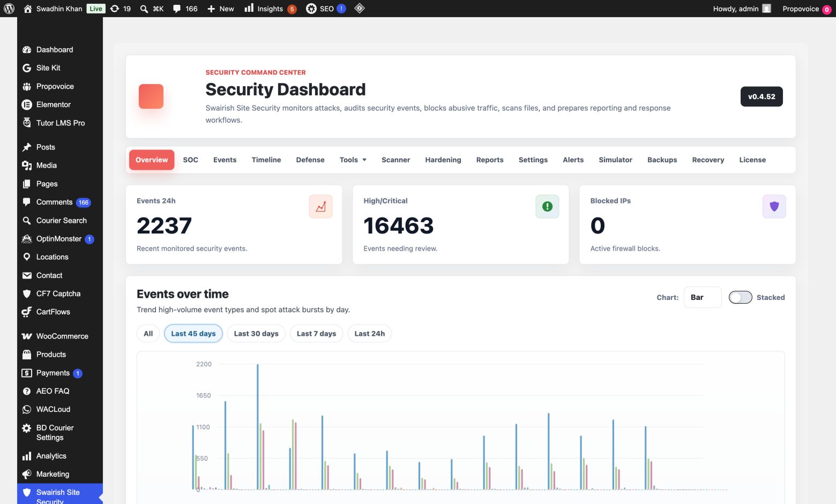Click the Propovoice admin bar link
This screenshot has width=836, height=504.
tap(807, 9)
